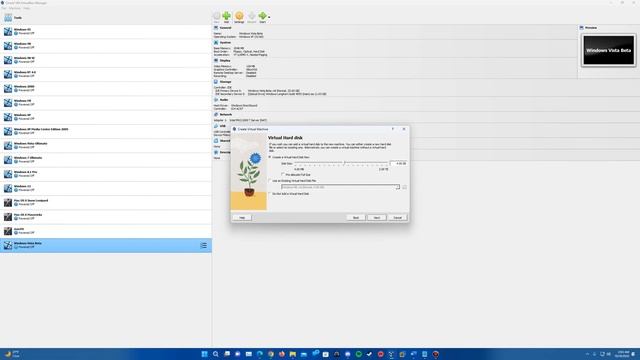This screenshot has height=360, width=640.
Task: Click the Network section icon in details
Action: [x=216, y=114]
